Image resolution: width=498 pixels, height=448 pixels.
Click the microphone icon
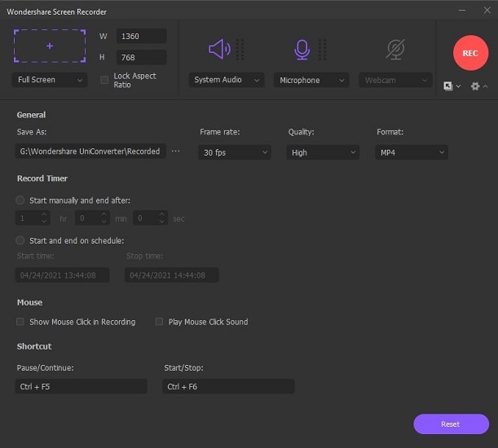[x=302, y=50]
